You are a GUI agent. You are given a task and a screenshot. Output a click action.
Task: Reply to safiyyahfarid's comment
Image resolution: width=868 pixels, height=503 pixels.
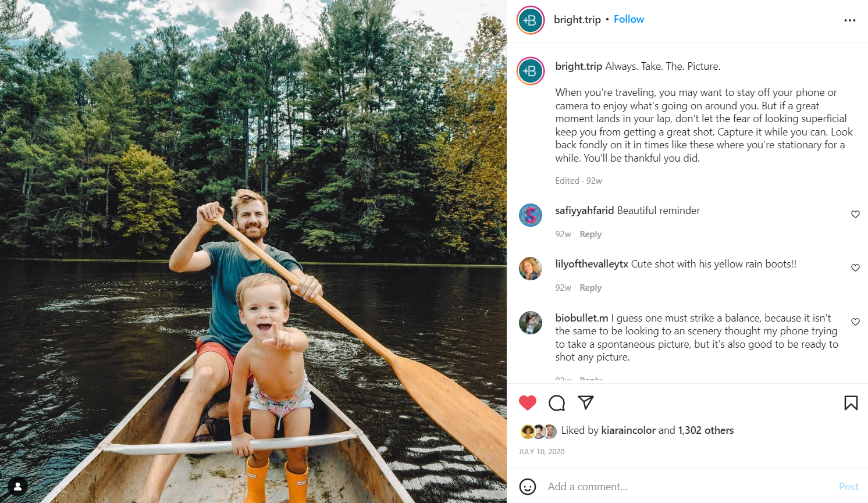[590, 234]
